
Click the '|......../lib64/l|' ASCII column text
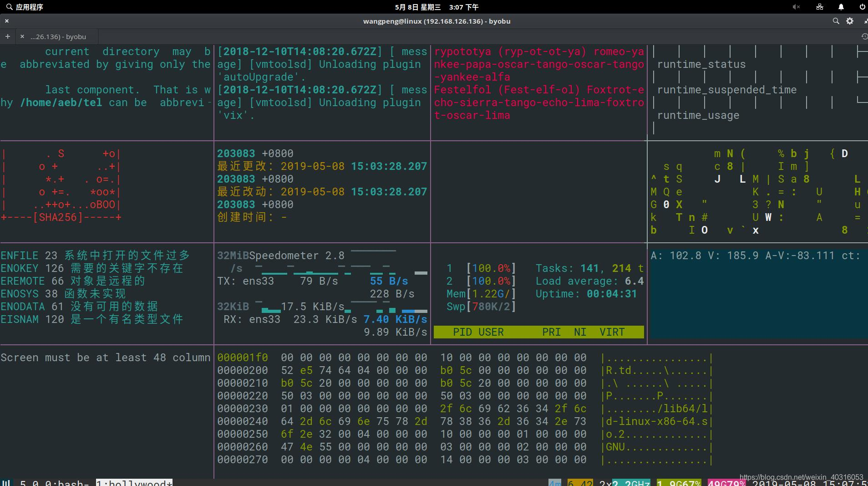coord(657,409)
